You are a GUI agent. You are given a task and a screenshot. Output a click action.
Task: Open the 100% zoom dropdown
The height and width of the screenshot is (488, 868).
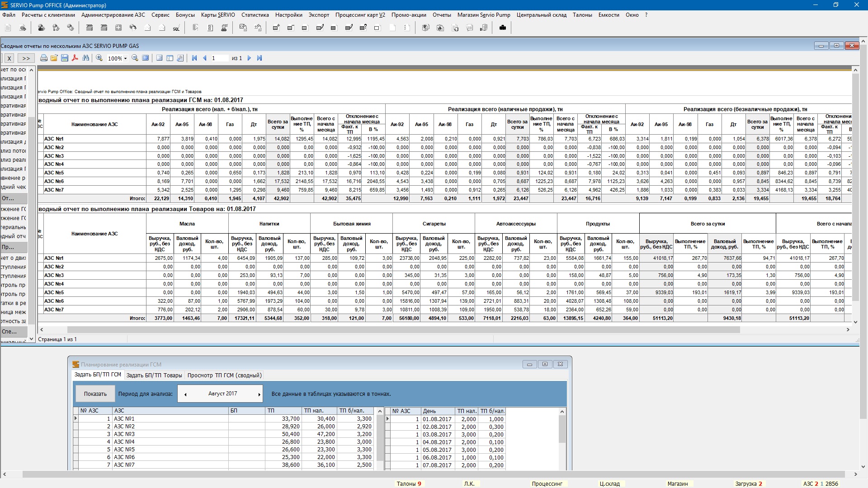click(125, 58)
